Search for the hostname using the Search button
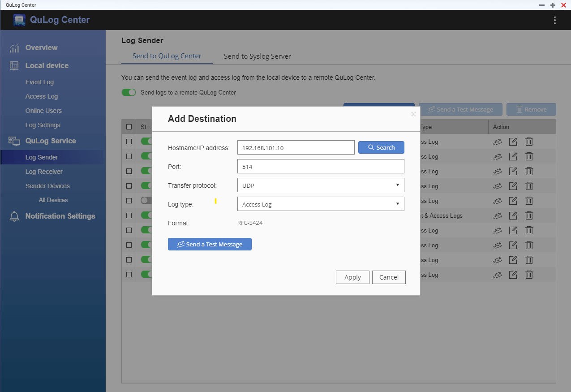Screen dimensions: 571x392 click(381, 147)
